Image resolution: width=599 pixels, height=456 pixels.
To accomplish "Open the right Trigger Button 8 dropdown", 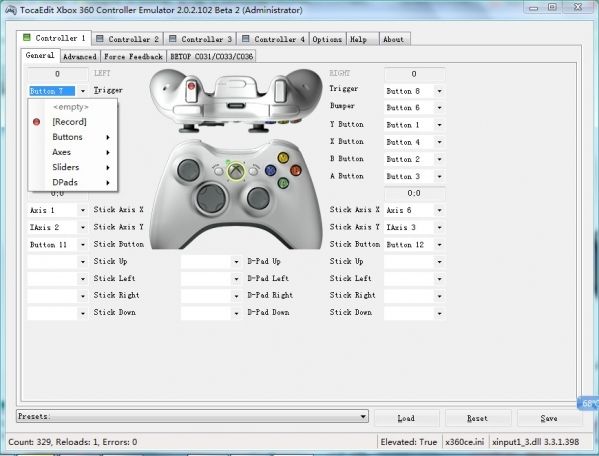I will 439,91.
